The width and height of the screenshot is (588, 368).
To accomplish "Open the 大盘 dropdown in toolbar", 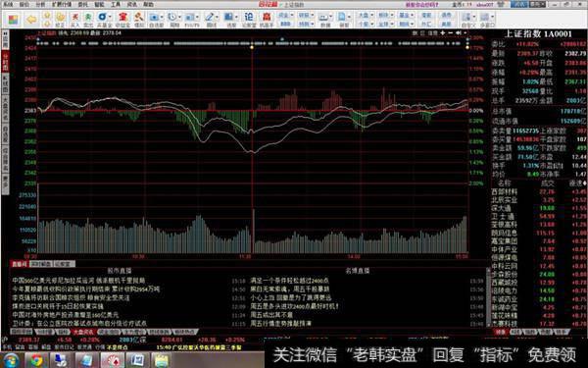I will point(366,16).
